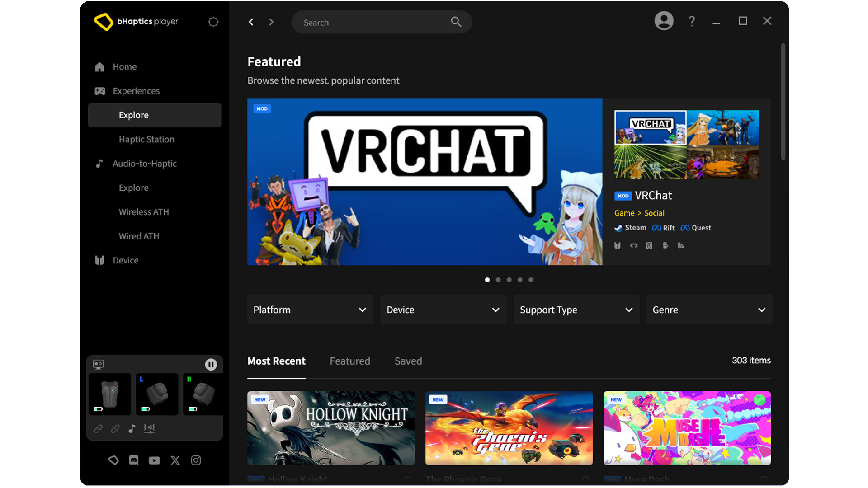
Task: Open the Genre filter dropdown
Action: [x=709, y=310]
